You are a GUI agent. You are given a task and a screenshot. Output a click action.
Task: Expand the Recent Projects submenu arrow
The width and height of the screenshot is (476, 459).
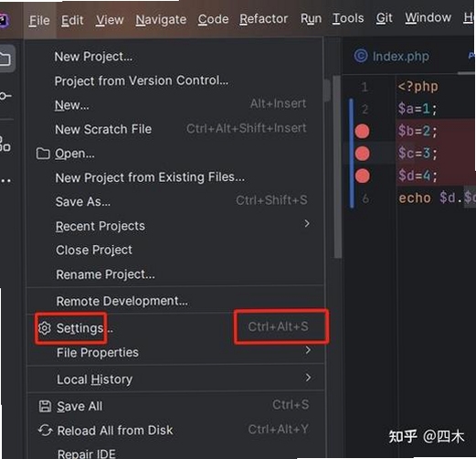[307, 224]
